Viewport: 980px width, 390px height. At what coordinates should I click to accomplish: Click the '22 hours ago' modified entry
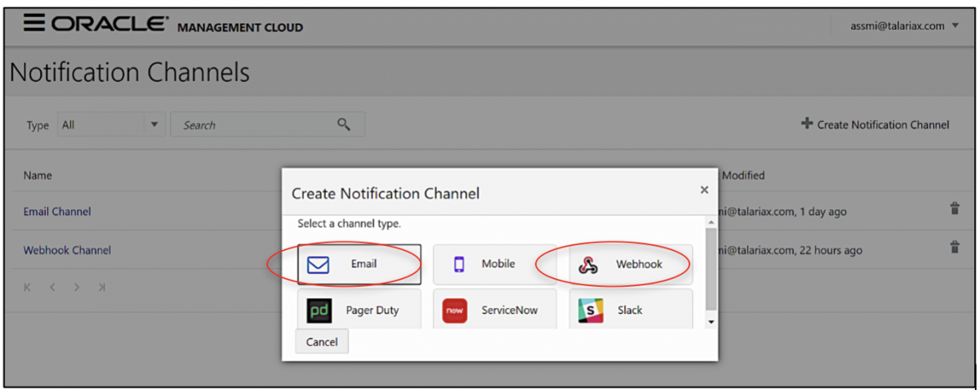pyautogui.click(x=831, y=250)
